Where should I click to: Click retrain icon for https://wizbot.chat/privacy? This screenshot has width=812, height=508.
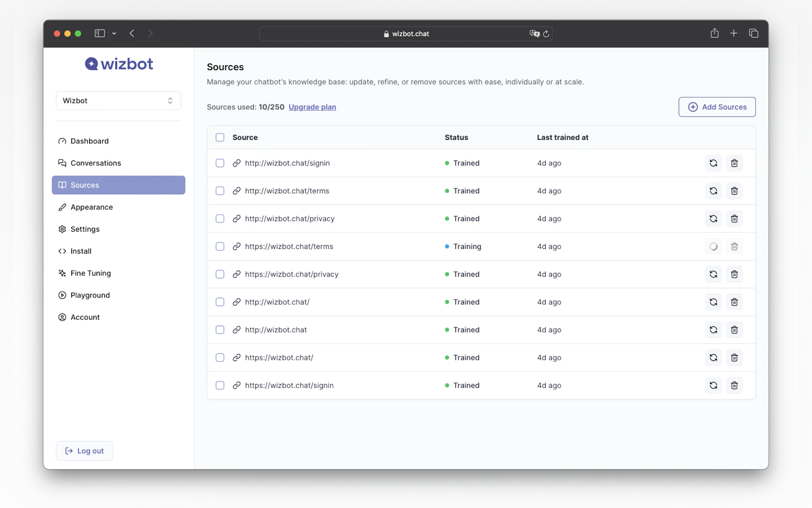pyautogui.click(x=713, y=274)
